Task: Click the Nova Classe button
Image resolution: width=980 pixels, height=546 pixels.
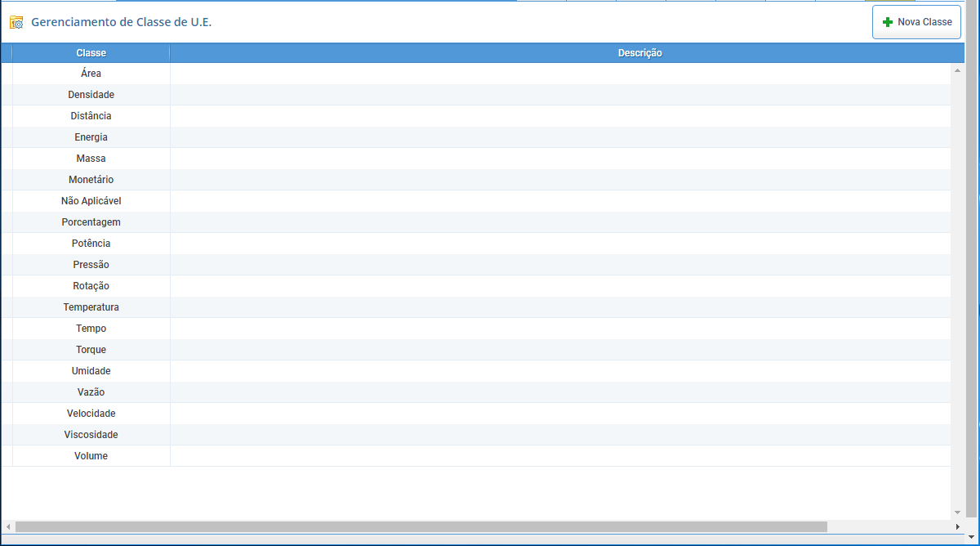Action: tap(916, 22)
